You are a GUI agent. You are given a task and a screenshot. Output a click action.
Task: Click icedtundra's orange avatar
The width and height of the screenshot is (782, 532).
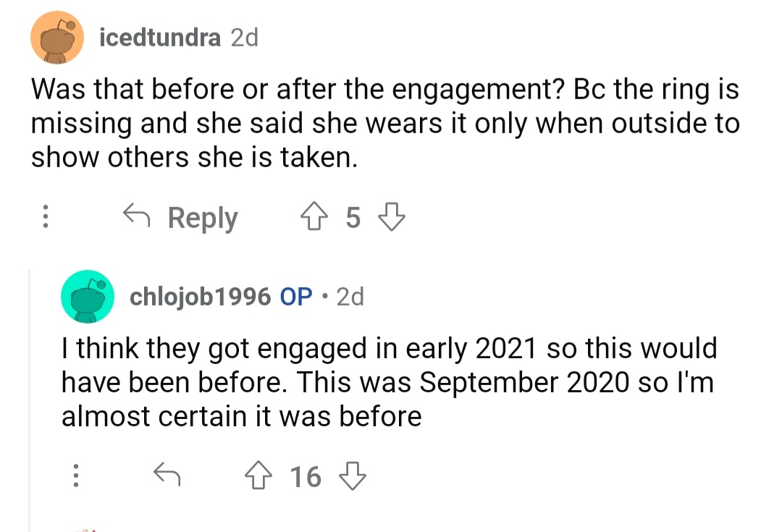click(57, 38)
